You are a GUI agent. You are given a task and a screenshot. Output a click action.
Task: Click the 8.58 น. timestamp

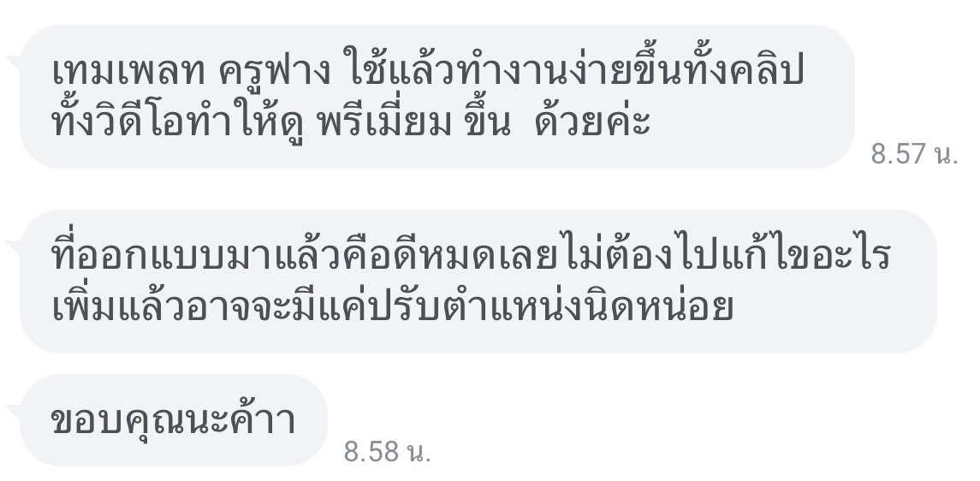(x=388, y=451)
